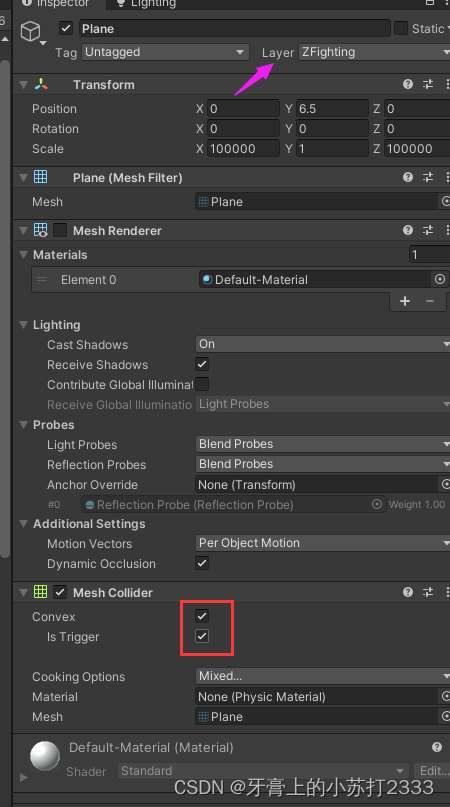
Task: Open Reflection Probes dropdown
Action: coord(323,464)
